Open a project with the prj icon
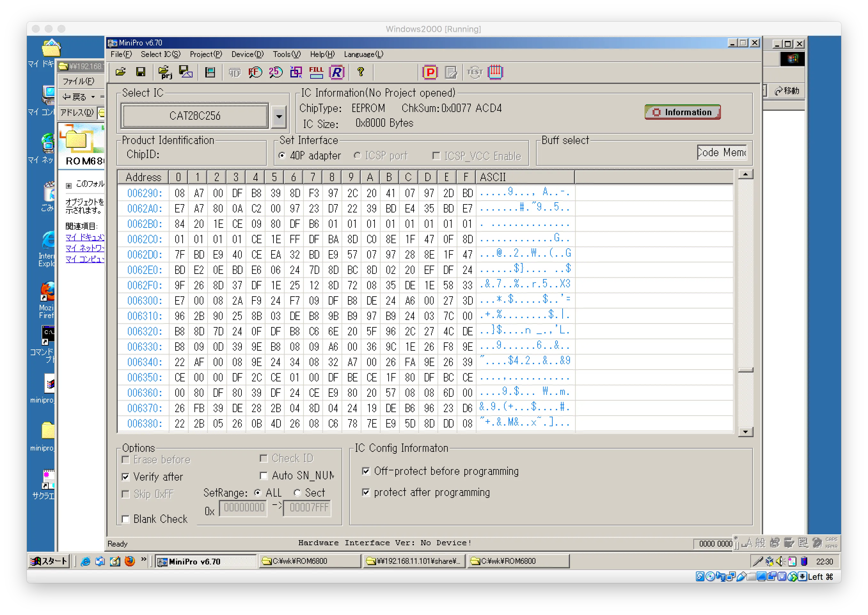The image size is (868, 615). tap(165, 72)
